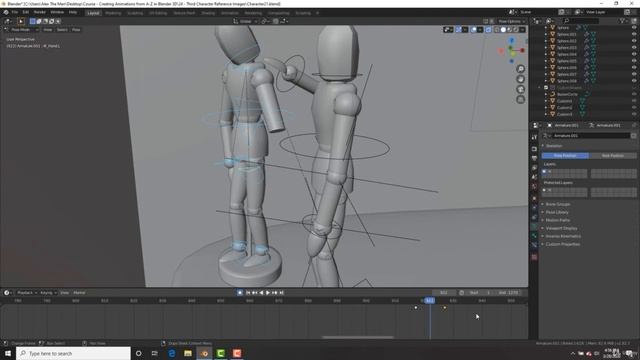Open the Help menu
Viewport: 640px width, 360px height.
click(73, 13)
